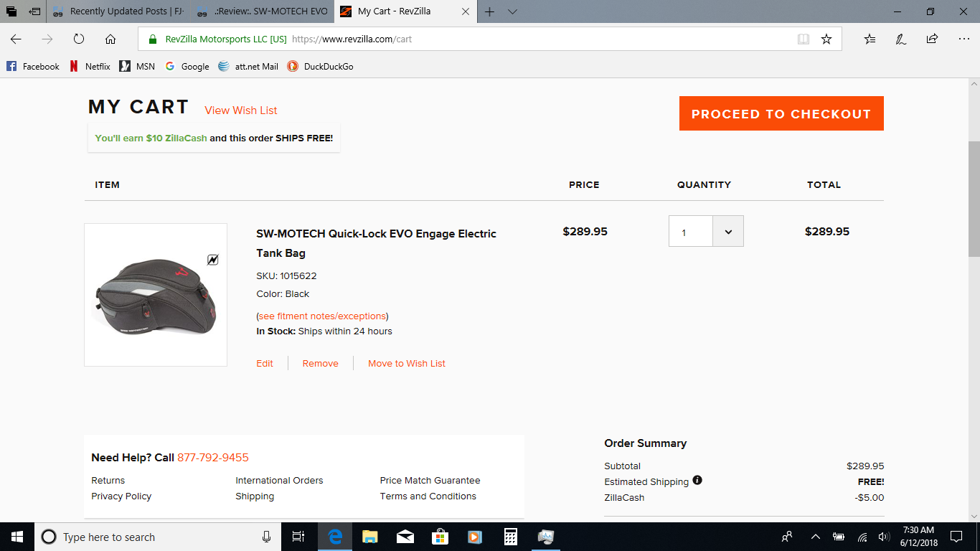Switch to Recently Updated Posts tab
The image size is (980, 551).
pos(118,11)
